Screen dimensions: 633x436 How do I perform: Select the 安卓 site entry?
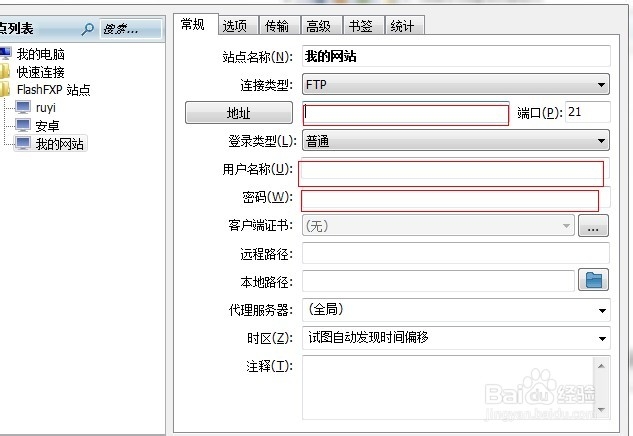47,126
